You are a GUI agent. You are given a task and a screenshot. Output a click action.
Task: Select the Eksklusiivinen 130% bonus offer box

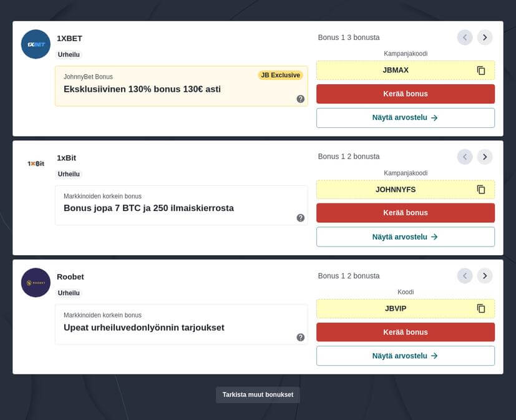click(181, 86)
